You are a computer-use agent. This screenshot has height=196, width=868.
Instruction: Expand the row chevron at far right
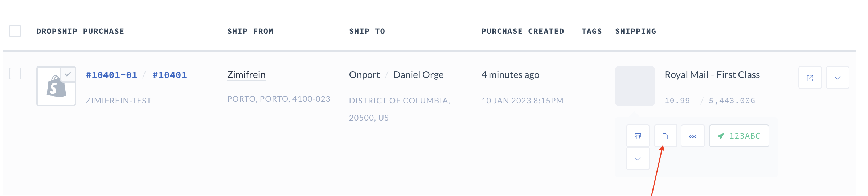[x=838, y=78]
